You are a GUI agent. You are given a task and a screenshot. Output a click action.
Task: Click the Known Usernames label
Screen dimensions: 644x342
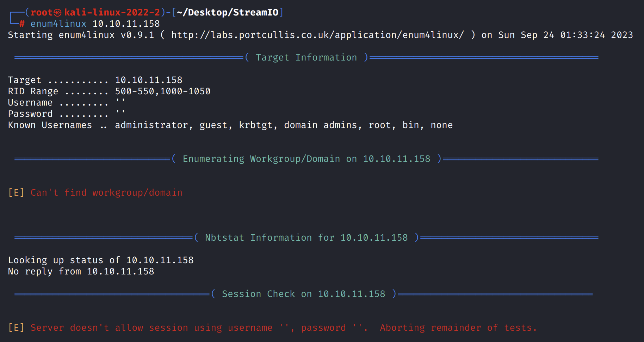(50, 125)
